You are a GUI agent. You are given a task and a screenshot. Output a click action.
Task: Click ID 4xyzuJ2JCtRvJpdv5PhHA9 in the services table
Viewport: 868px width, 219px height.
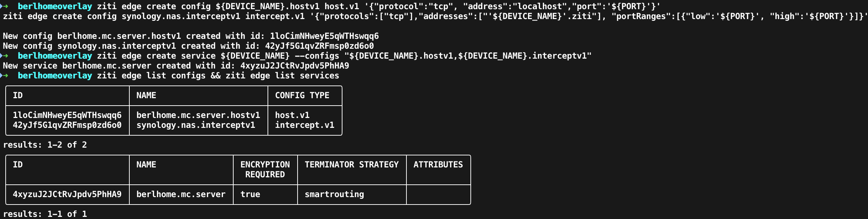point(67,194)
